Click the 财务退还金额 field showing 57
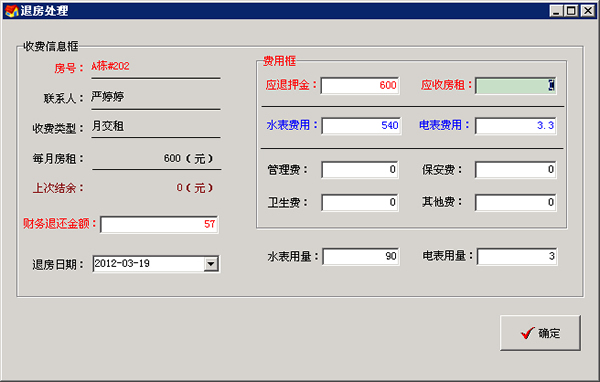The height and width of the screenshot is (382, 600). pos(159,224)
